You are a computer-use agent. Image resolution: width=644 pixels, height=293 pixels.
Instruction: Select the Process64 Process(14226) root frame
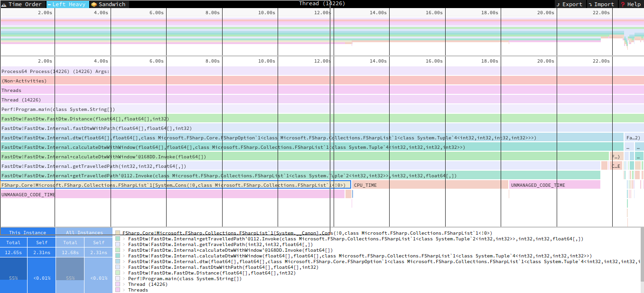[x=55, y=71]
